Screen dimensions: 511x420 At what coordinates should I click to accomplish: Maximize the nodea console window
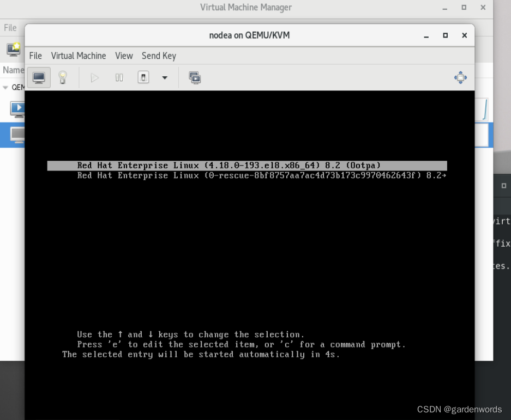coord(445,35)
